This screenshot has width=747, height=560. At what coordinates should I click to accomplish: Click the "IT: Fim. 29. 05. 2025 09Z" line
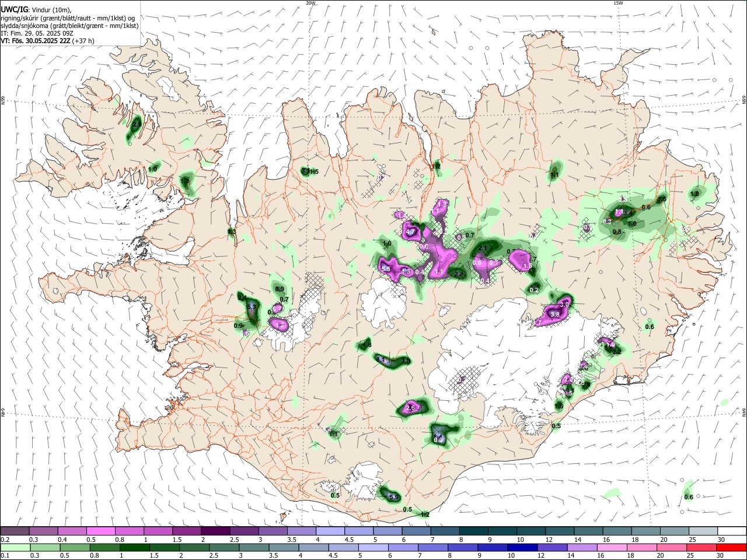37,33
